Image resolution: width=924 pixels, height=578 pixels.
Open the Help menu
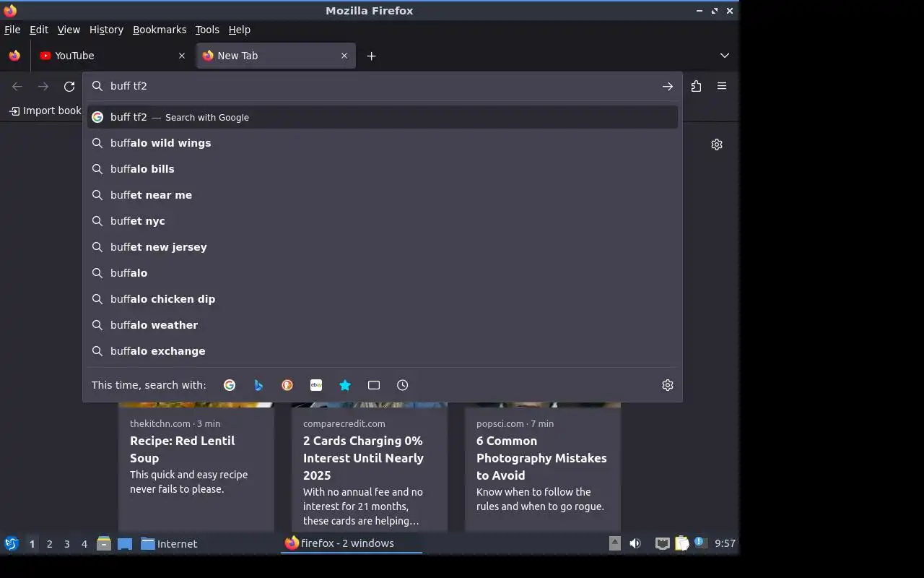tap(240, 30)
